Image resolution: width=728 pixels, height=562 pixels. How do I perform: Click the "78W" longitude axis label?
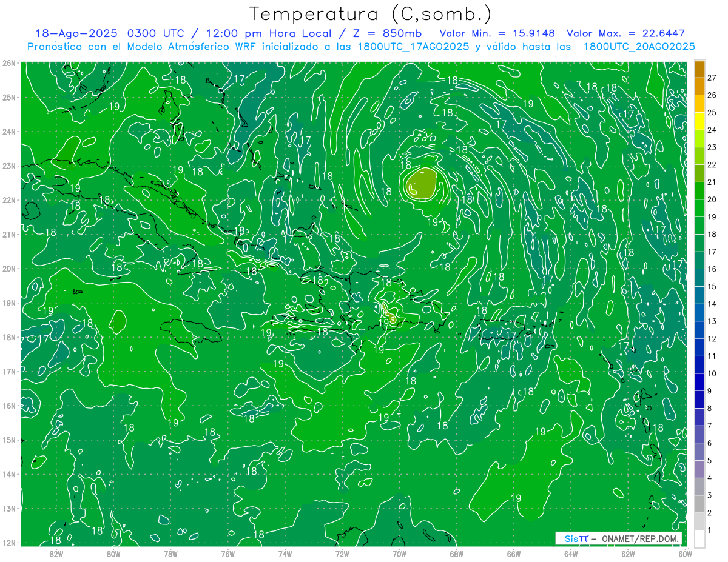pos(170,554)
